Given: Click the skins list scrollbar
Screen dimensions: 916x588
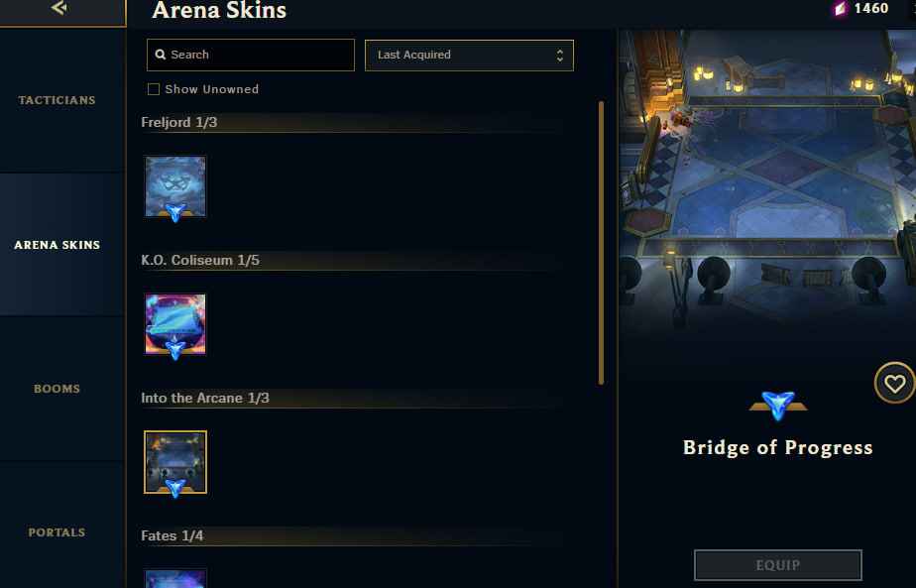Looking at the screenshot, I should point(601,243).
